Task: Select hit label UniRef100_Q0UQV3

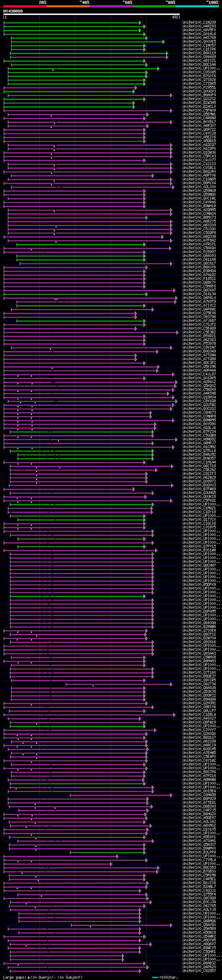Action: point(199,91)
